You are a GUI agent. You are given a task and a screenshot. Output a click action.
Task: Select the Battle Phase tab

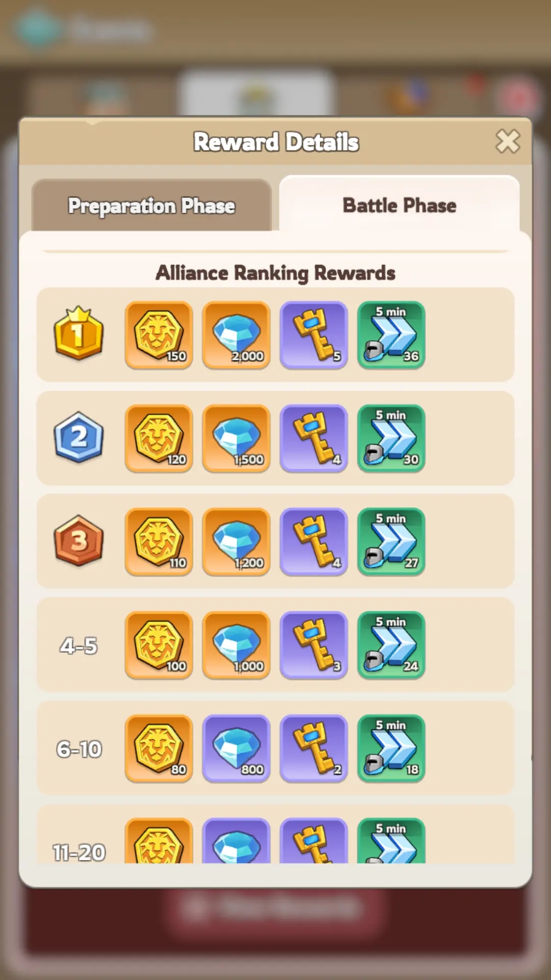click(x=399, y=205)
